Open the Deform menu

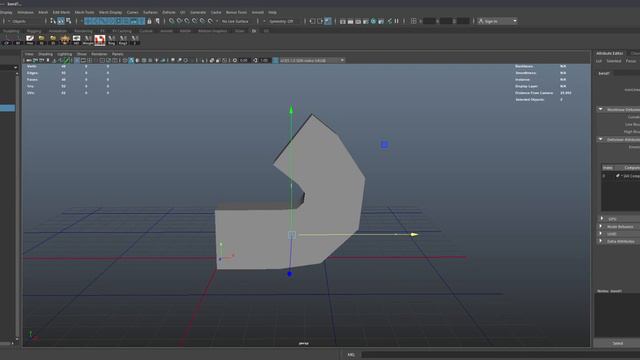point(169,12)
